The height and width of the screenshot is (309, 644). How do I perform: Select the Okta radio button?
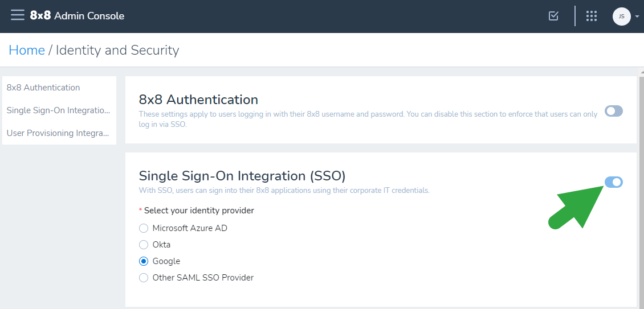point(144,245)
